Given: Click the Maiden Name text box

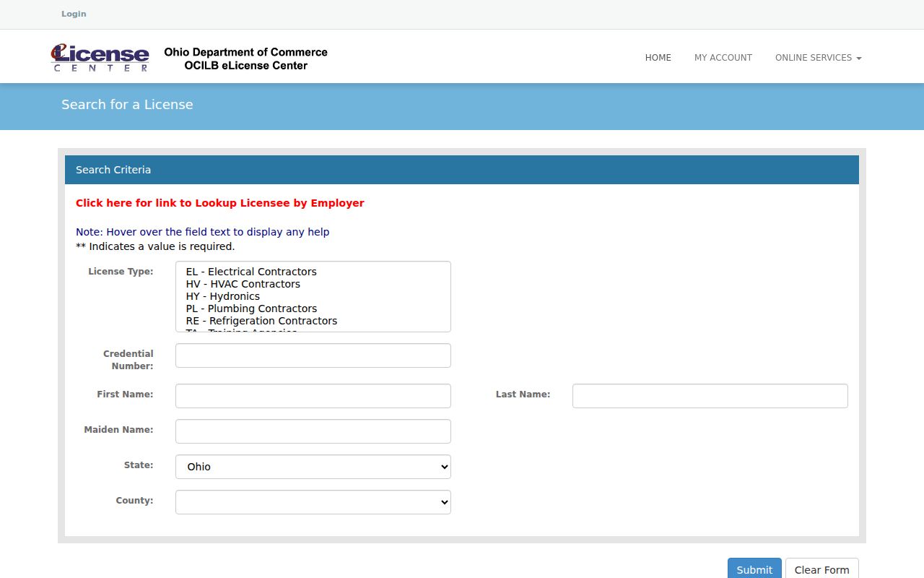Looking at the screenshot, I should tap(313, 431).
